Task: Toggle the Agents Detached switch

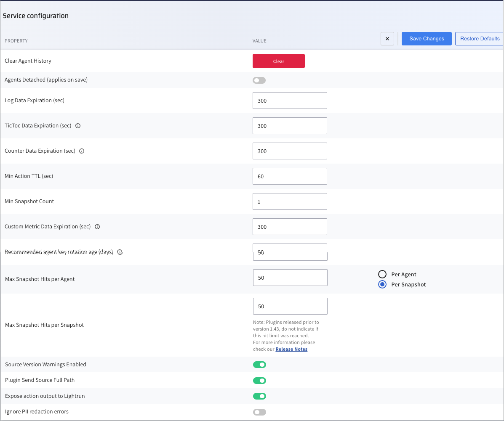Action: click(259, 80)
